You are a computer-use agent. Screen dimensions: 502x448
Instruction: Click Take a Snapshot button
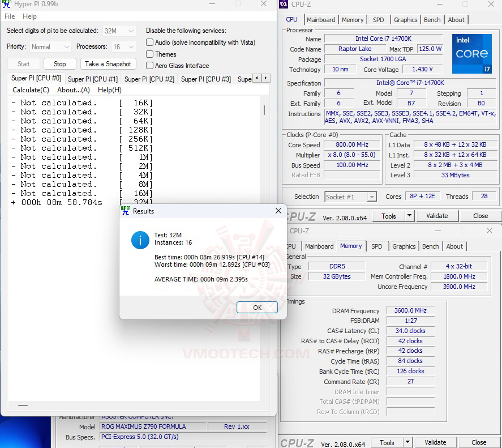[108, 64]
